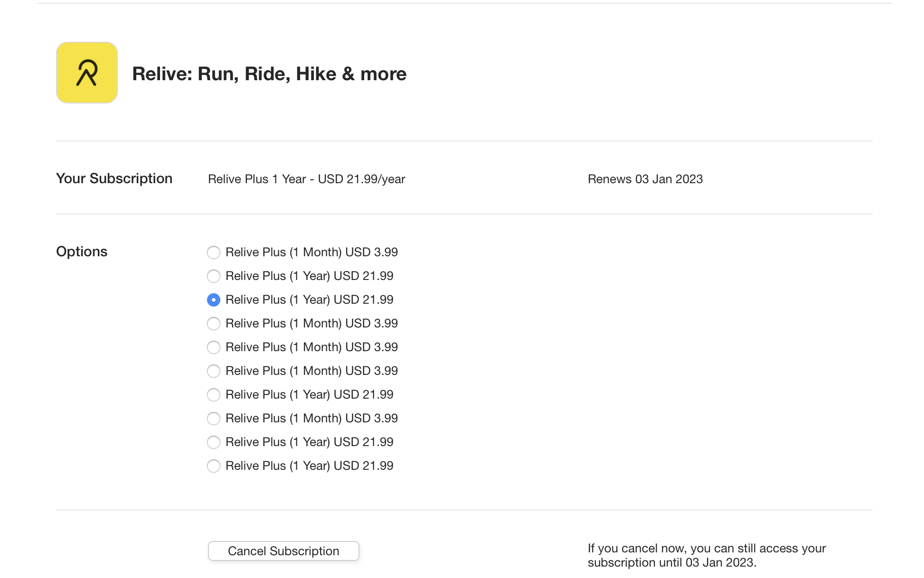Select the first Relive Plus 1 Month option
This screenshot has width=924, height=578.
click(x=214, y=252)
